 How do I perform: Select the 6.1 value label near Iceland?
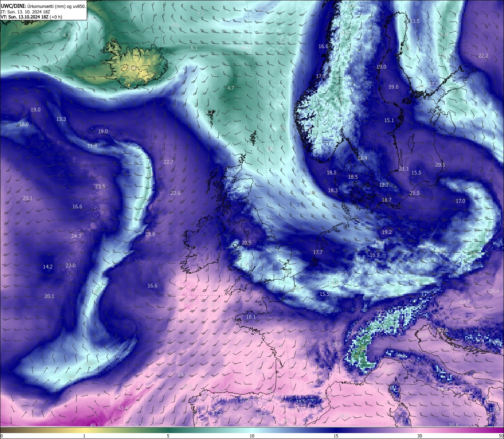point(194,48)
